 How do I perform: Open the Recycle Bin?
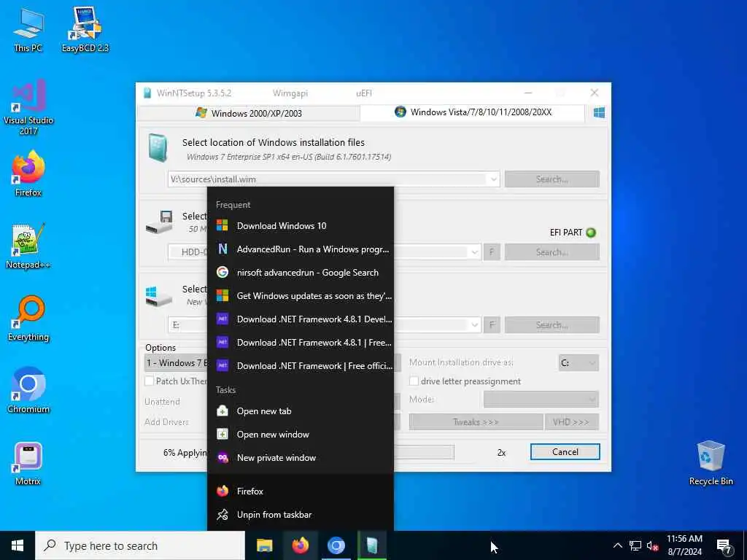coord(711,463)
